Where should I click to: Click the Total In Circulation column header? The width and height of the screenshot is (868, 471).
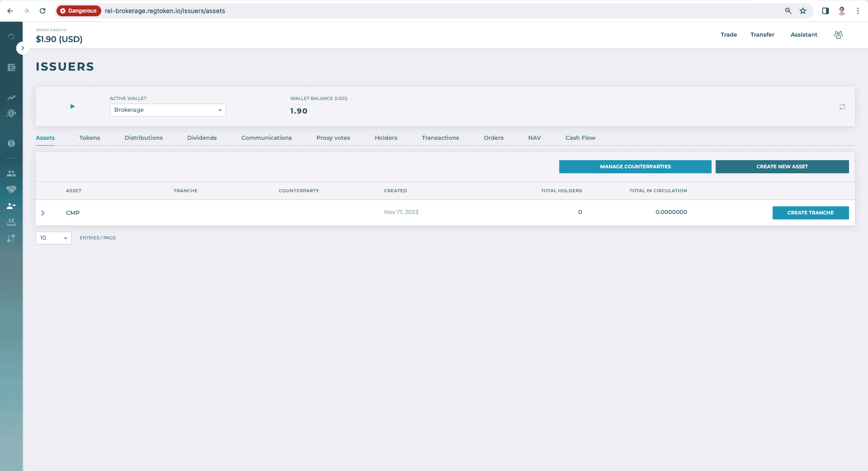click(x=658, y=191)
